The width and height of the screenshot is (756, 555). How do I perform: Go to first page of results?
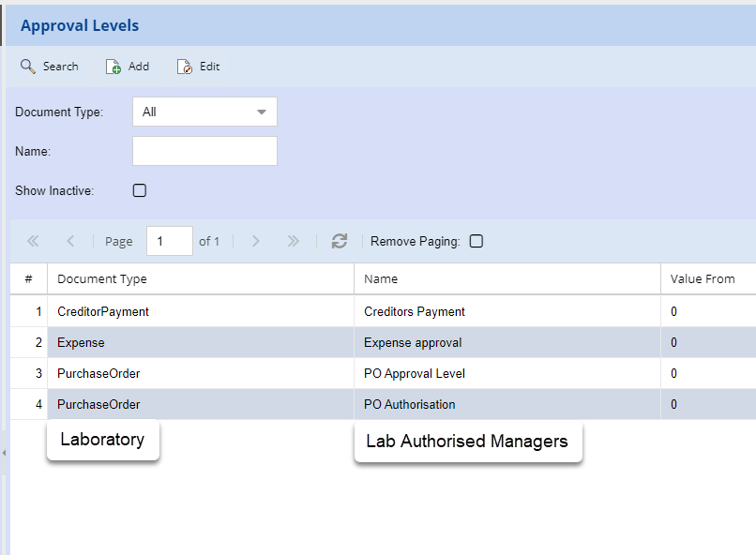point(33,241)
